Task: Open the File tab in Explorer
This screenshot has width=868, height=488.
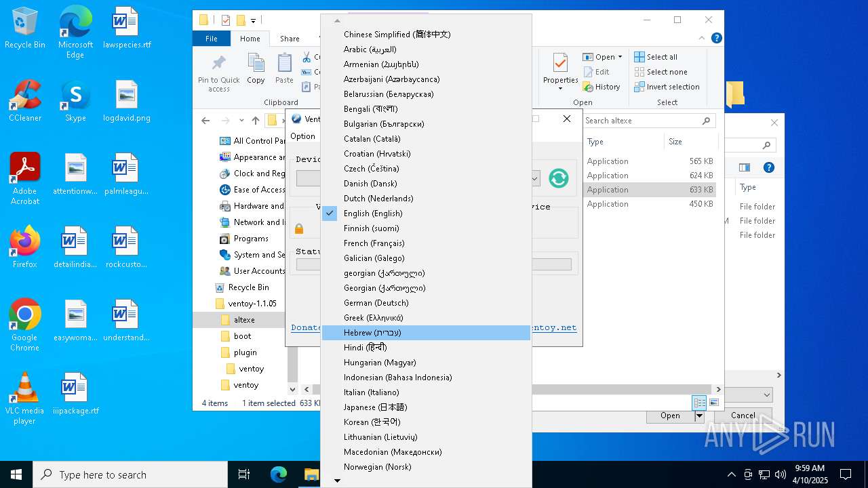Action: click(212, 39)
